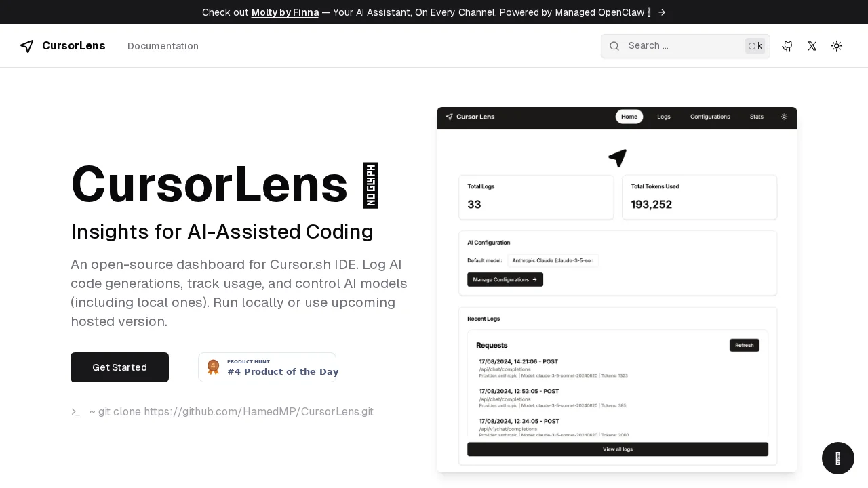868x488 pixels.
Task: Click the terminal prompt icon before git clone
Action: click(x=76, y=411)
